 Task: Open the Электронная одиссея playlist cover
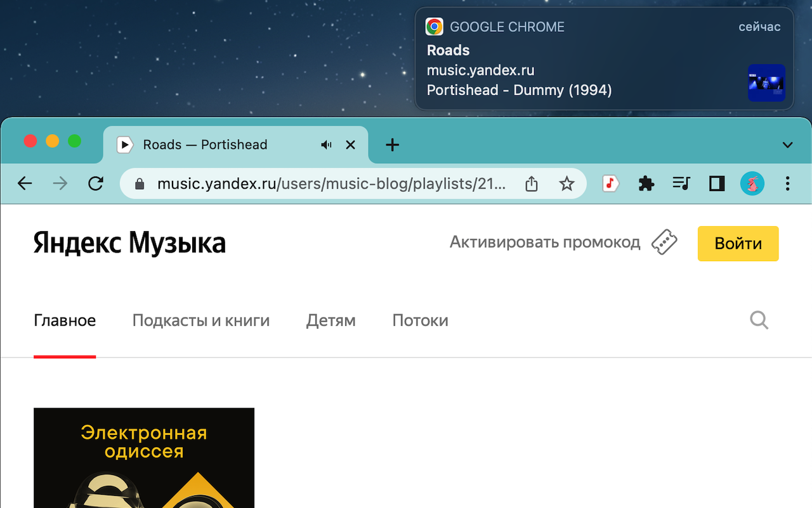coord(144,458)
